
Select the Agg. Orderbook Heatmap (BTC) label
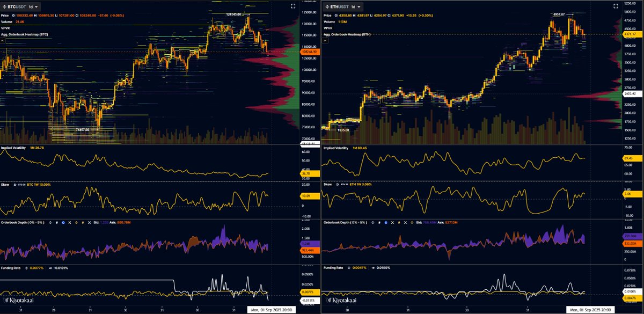25,34
